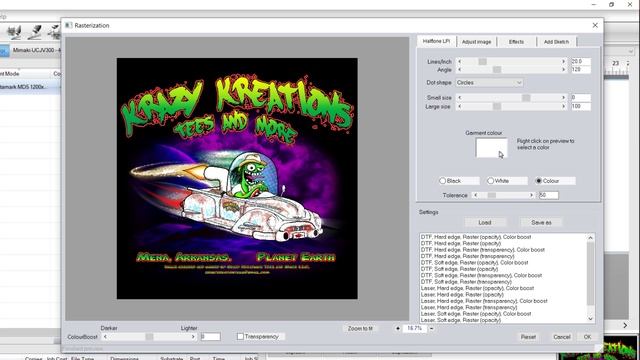Click the Angle slider thumb

pyautogui.click(x=497, y=70)
